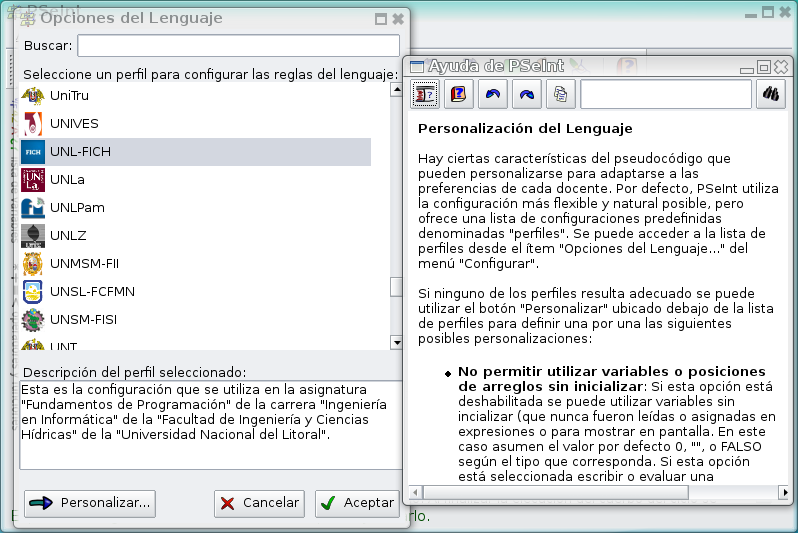Select the UNSL-FCFMN profile name
798x533 pixels.
tap(93, 292)
